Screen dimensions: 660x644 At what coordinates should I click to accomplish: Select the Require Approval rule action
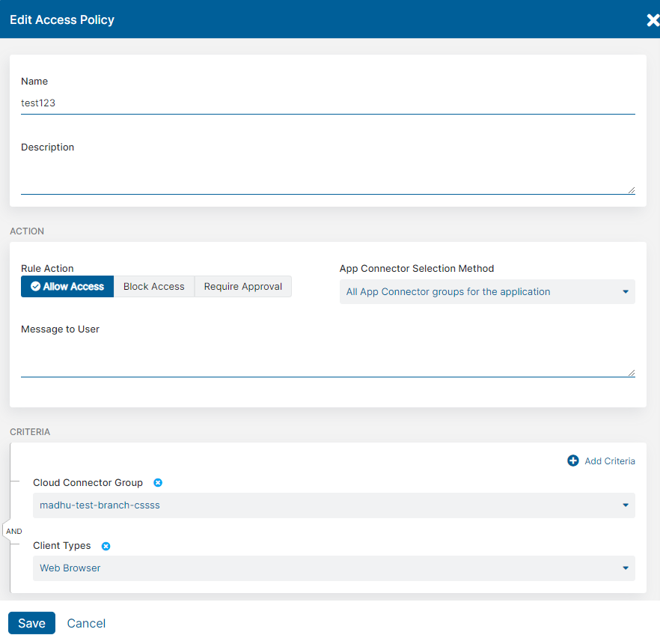pyautogui.click(x=242, y=286)
